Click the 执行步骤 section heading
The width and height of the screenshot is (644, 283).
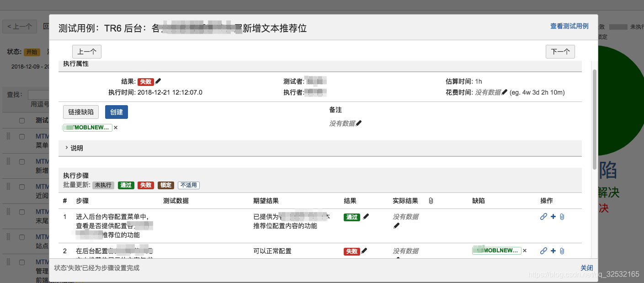(76, 176)
